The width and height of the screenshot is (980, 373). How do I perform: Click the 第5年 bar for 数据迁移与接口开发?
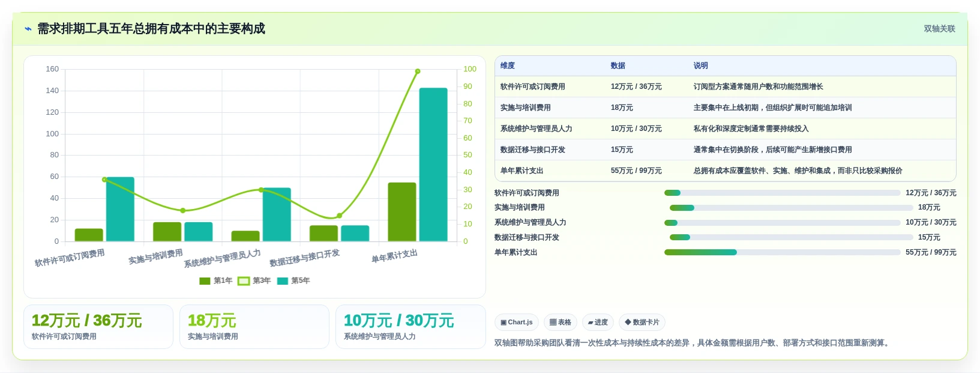(355, 234)
